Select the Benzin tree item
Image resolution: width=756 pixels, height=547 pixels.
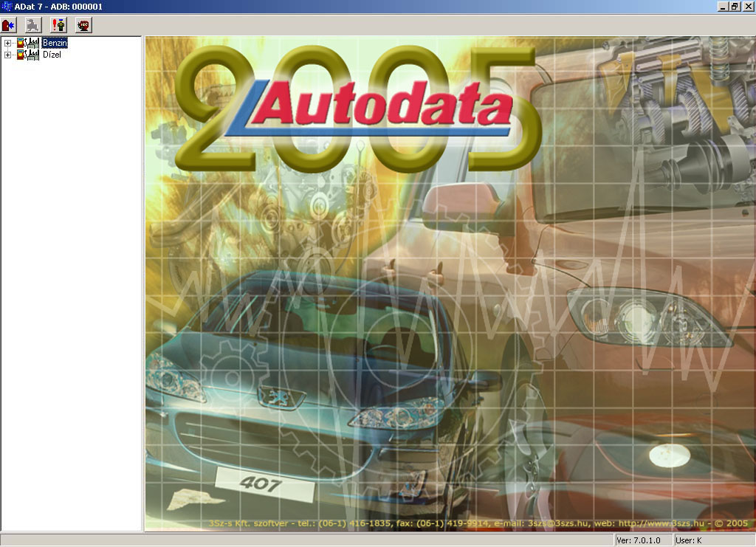[x=55, y=43]
